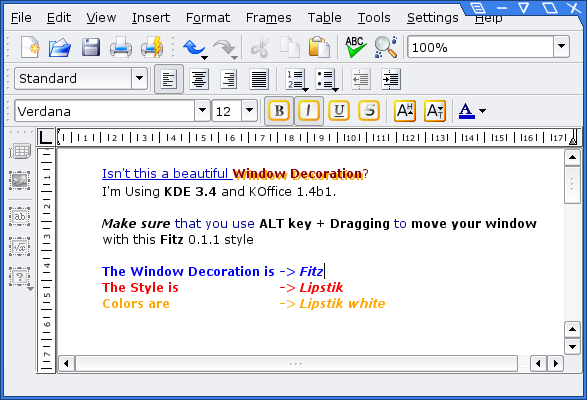Open the zoom level dropdown
The width and height of the screenshot is (587, 400).
click(x=561, y=46)
